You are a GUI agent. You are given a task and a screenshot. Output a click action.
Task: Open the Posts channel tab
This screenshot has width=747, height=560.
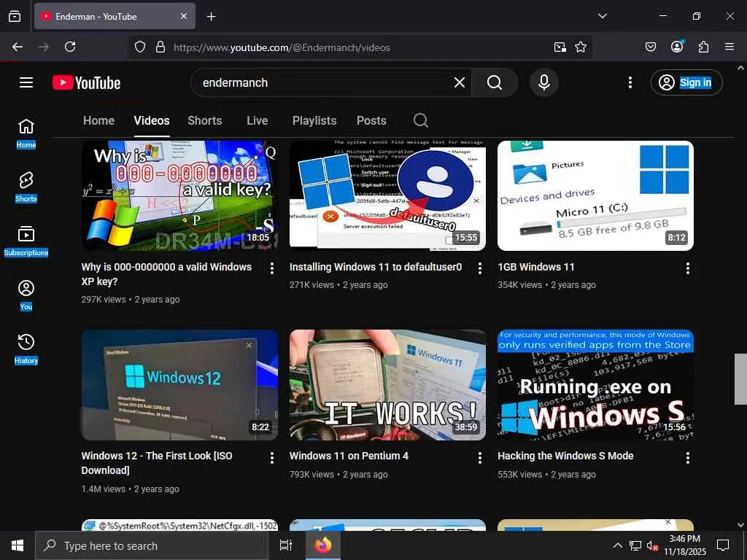point(371,120)
